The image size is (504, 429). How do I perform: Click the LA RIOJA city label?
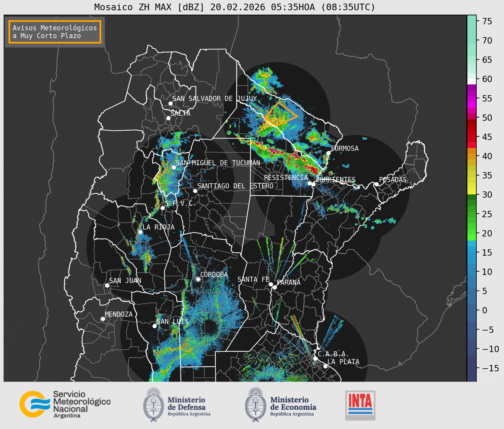pos(158,227)
